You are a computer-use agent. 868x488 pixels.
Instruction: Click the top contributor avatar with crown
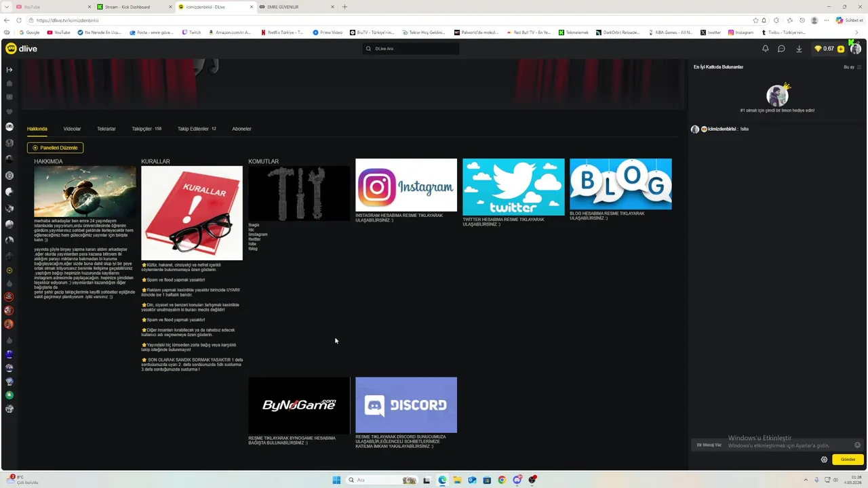pos(777,95)
